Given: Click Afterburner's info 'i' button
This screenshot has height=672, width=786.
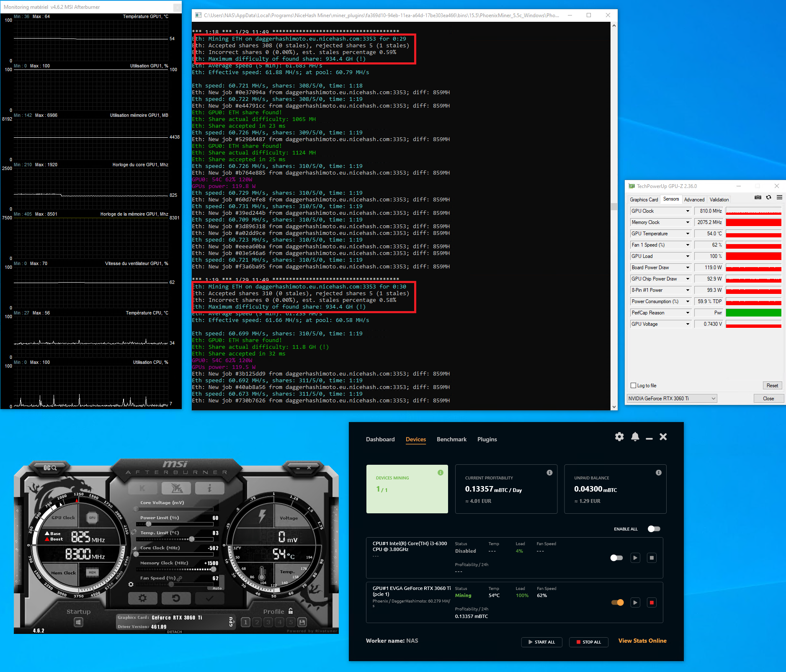Looking at the screenshot, I should click(209, 488).
